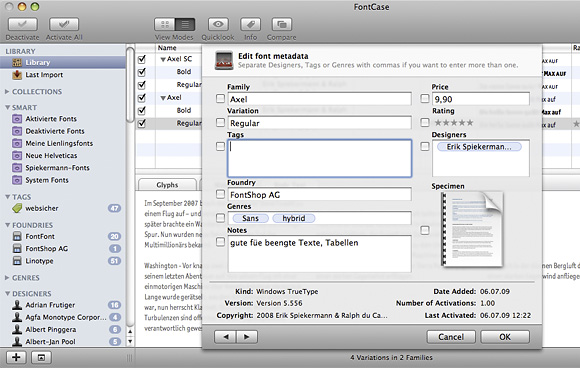Click Cancel in metadata dialog
Screen dimensions: 580x368
pos(451,337)
